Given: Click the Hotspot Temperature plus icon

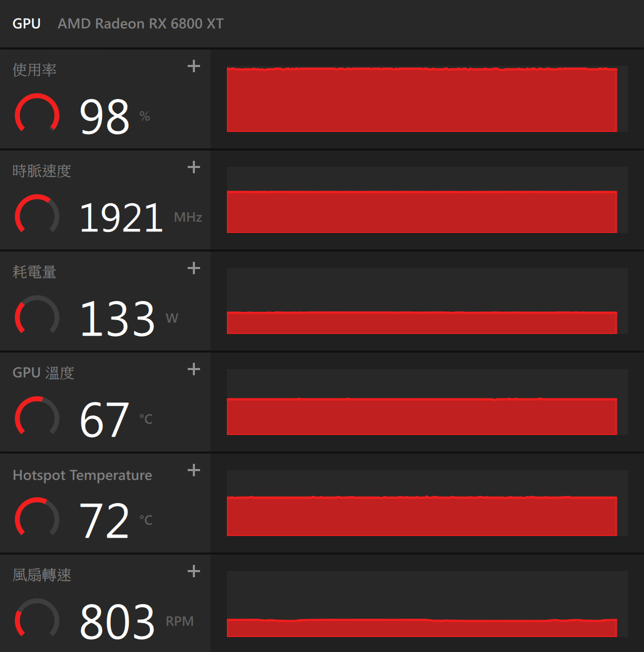Looking at the screenshot, I should pos(194,470).
